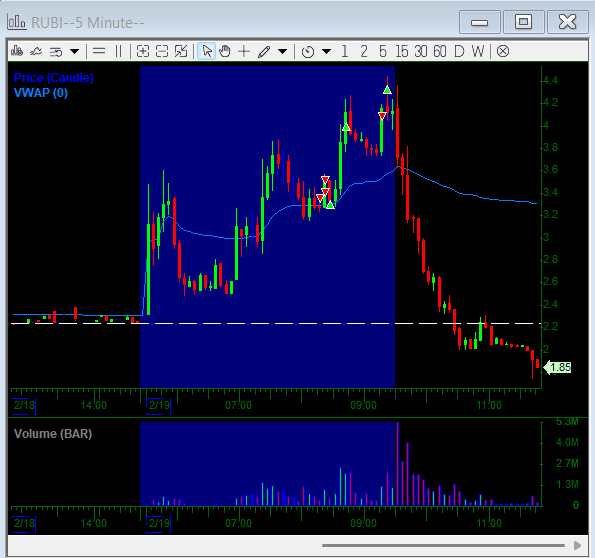Click the 1.85 current price tag
This screenshot has width=595, height=558.
(x=557, y=367)
